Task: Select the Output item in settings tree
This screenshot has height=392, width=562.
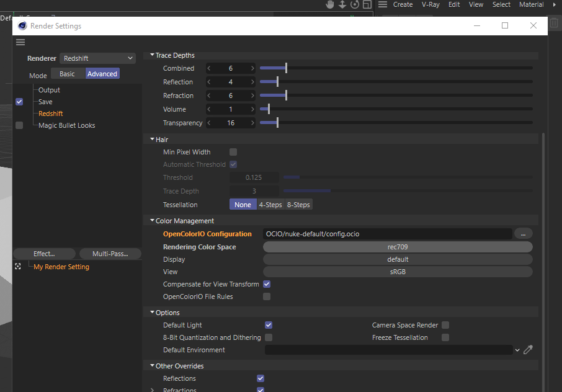Action: click(49, 90)
